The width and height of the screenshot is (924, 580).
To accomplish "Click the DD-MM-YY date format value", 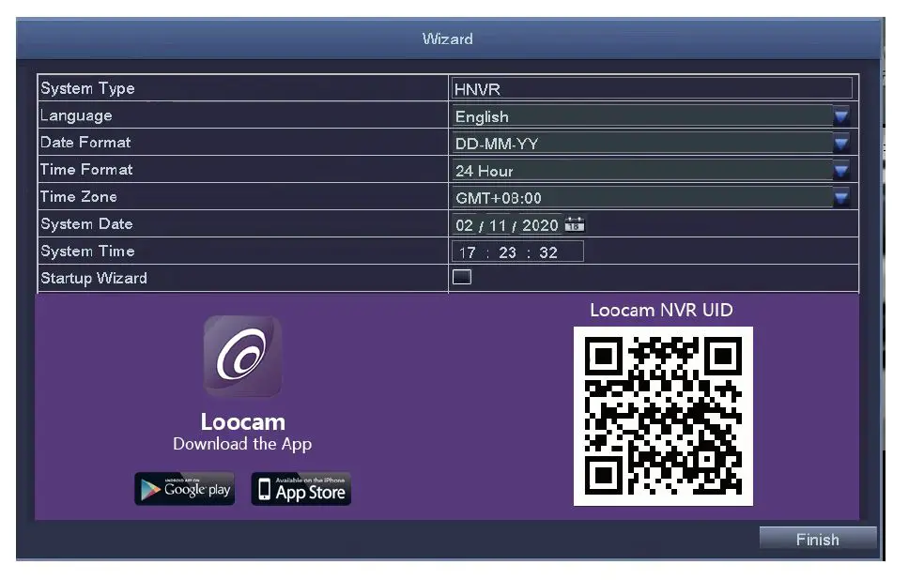I will point(496,144).
